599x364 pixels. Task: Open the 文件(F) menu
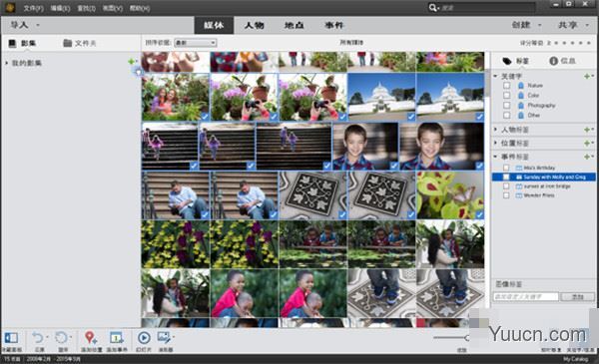point(34,8)
